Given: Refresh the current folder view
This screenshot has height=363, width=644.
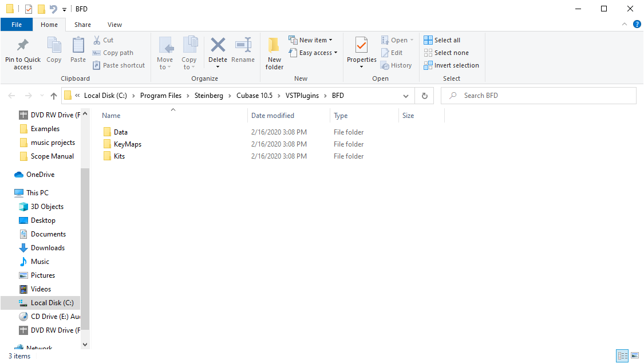Looking at the screenshot, I should pos(425,96).
